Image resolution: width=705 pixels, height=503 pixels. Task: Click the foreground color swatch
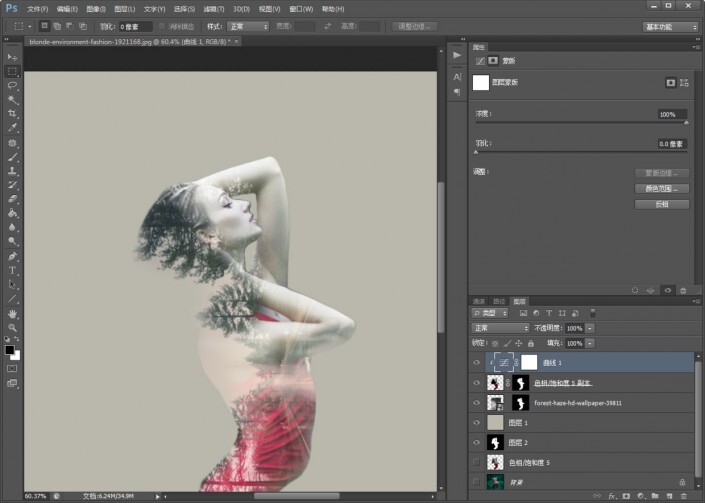(x=9, y=349)
